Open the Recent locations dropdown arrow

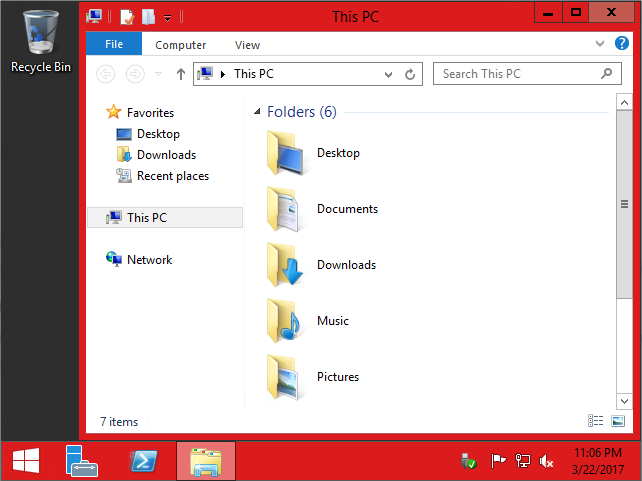pos(158,74)
